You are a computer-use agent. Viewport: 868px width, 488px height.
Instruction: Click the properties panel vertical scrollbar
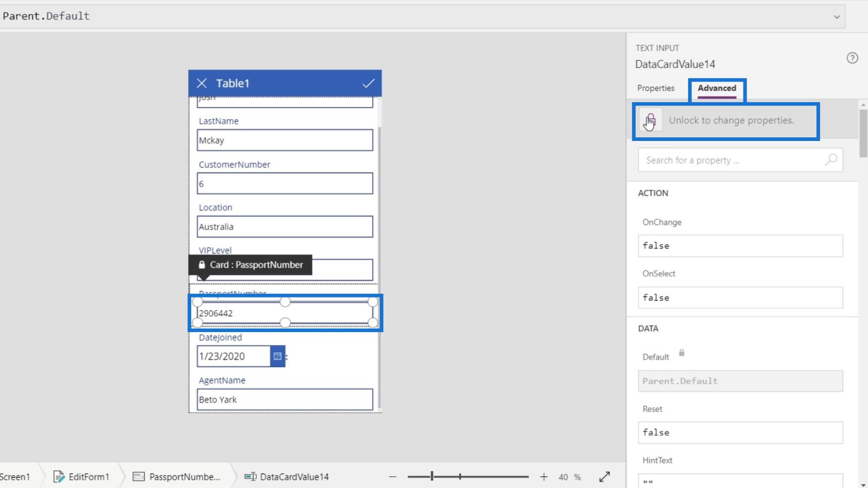click(x=863, y=134)
